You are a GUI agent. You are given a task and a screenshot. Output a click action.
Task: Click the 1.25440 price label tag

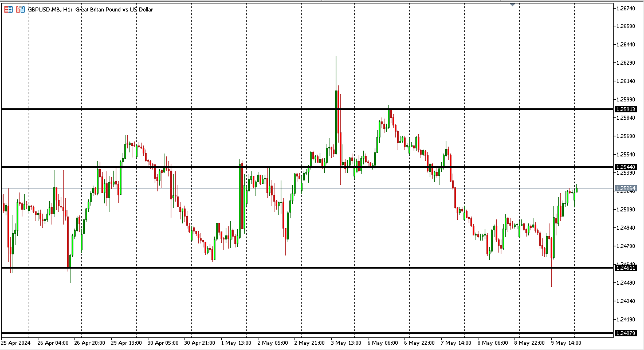pyautogui.click(x=625, y=167)
